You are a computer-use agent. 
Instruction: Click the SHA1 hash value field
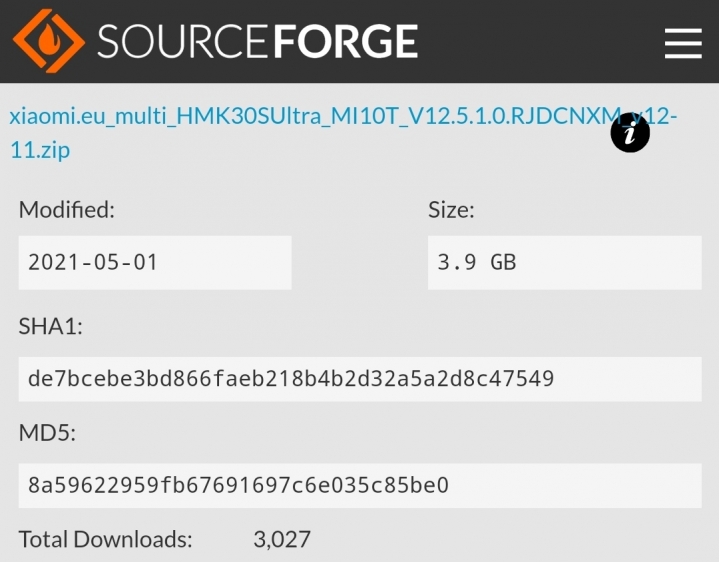pos(360,379)
